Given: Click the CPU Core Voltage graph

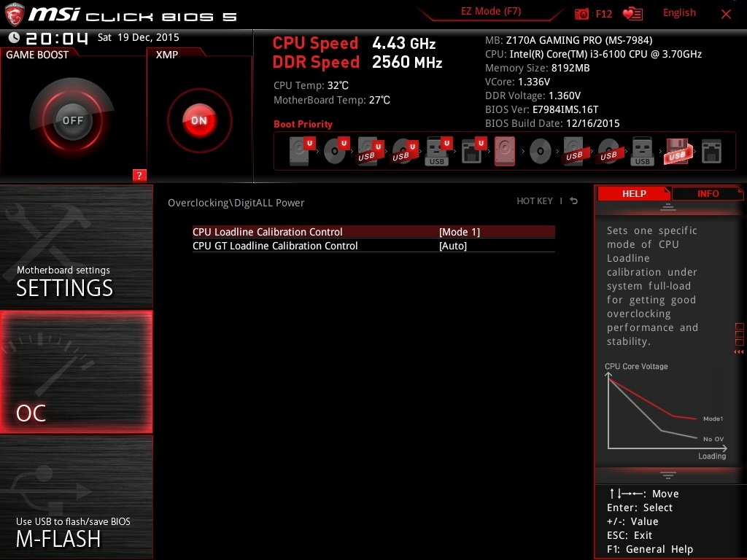Looking at the screenshot, I should tap(665, 411).
